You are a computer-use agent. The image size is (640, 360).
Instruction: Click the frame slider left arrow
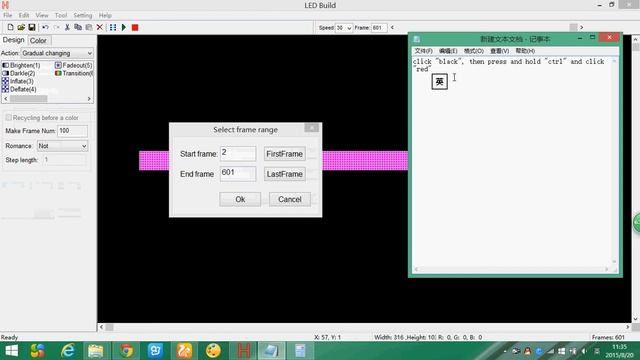click(x=392, y=27)
